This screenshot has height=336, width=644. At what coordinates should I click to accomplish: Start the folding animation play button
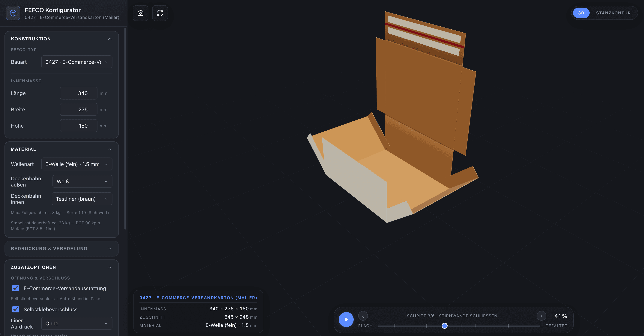click(346, 319)
